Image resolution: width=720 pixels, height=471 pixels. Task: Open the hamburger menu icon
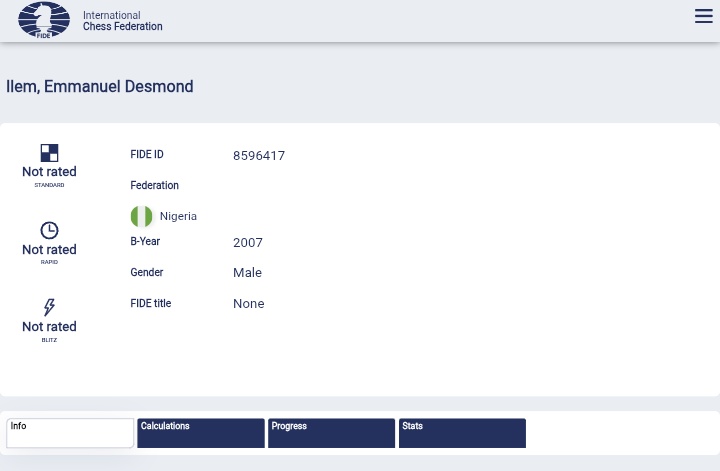tap(703, 16)
